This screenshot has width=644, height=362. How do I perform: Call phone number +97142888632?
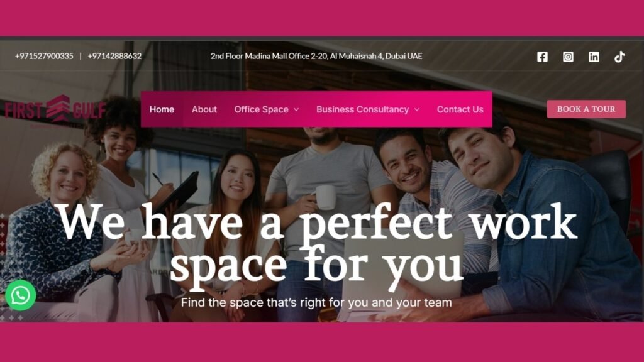pos(114,56)
